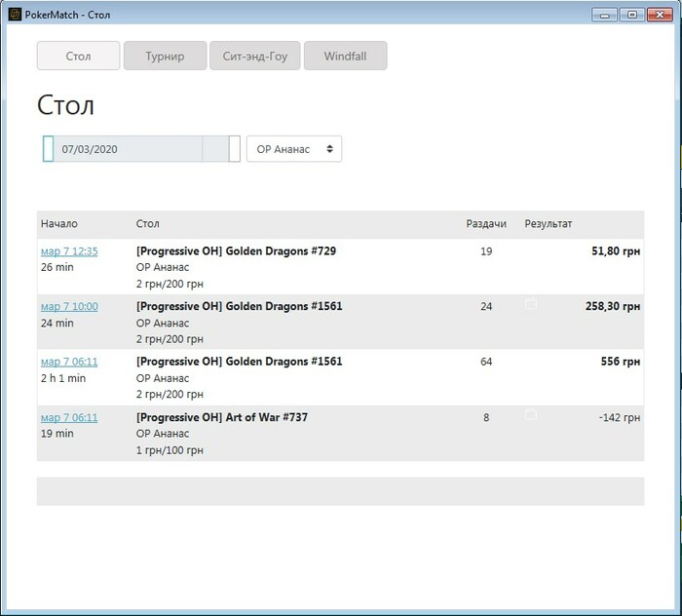Click the hands count 19
This screenshot has height=616, width=682.
click(486, 251)
